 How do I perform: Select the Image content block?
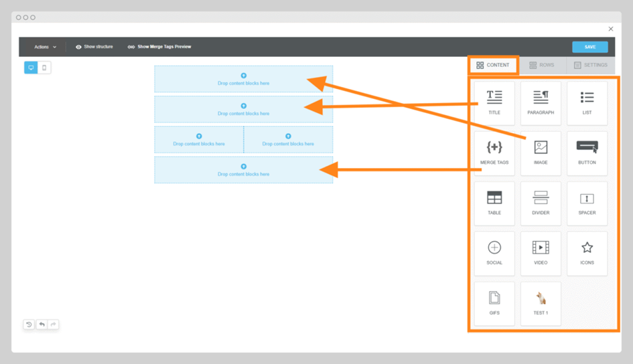(541, 153)
